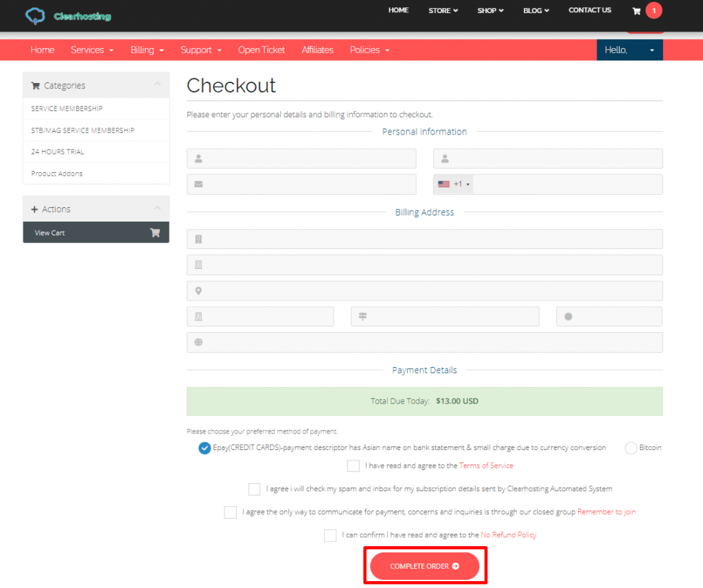Click the red cart count badge
The image size is (703, 588).
coord(654,10)
